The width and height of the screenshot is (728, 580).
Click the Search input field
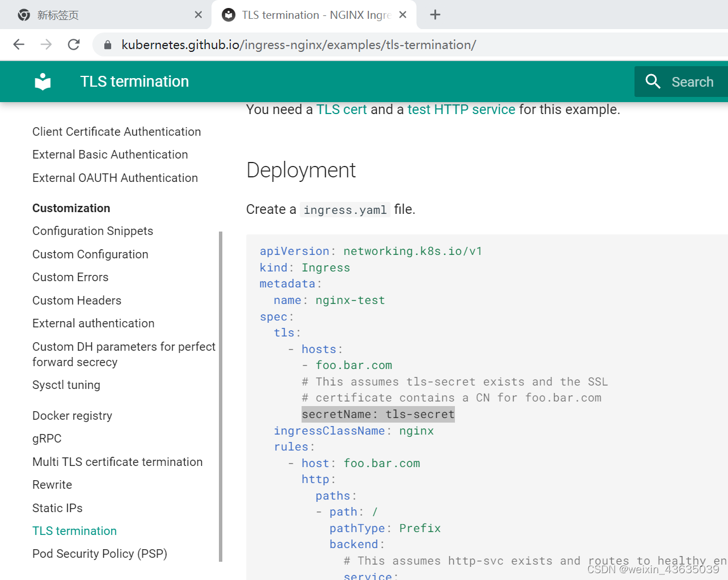pos(681,82)
